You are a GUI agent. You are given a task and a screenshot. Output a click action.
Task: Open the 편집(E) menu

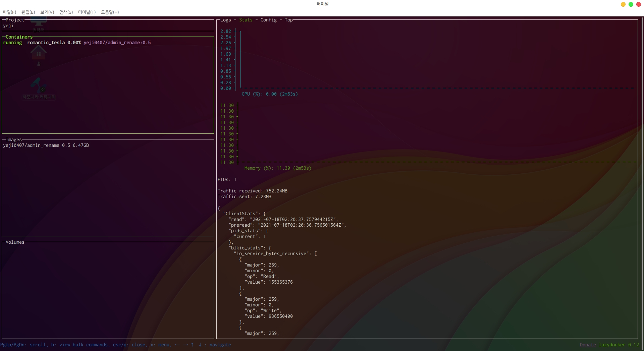(x=28, y=12)
